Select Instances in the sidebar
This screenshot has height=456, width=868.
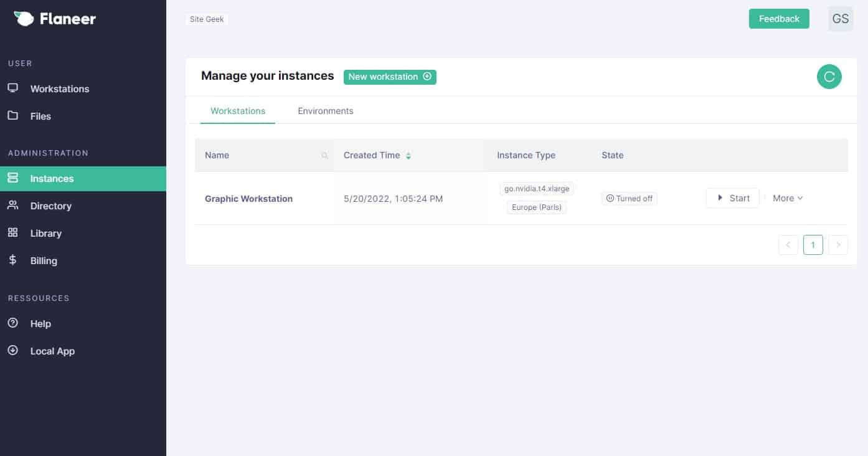(x=52, y=179)
